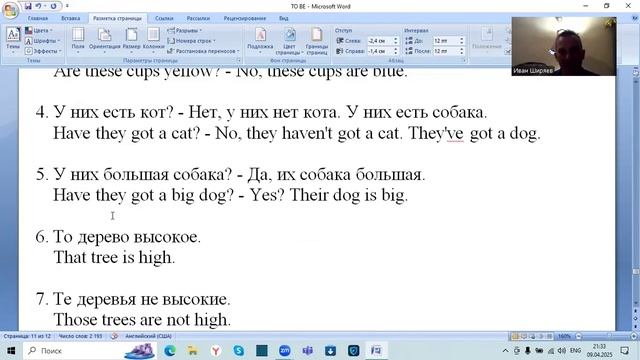Click the До spacing value field

coord(446,41)
